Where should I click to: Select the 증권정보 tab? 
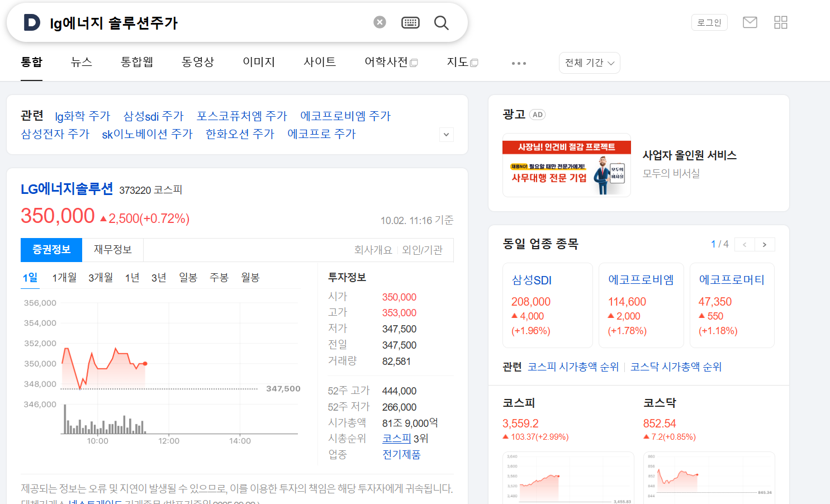[x=51, y=250]
